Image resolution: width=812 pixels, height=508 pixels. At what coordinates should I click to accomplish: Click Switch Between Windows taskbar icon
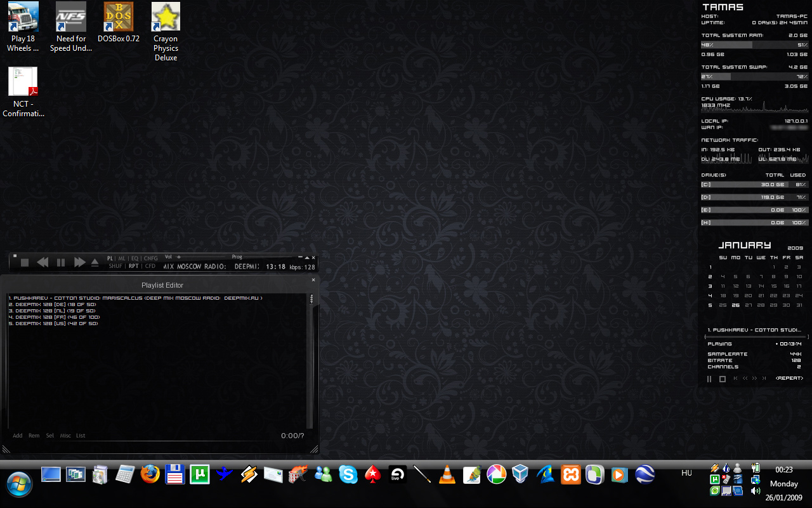(76, 474)
